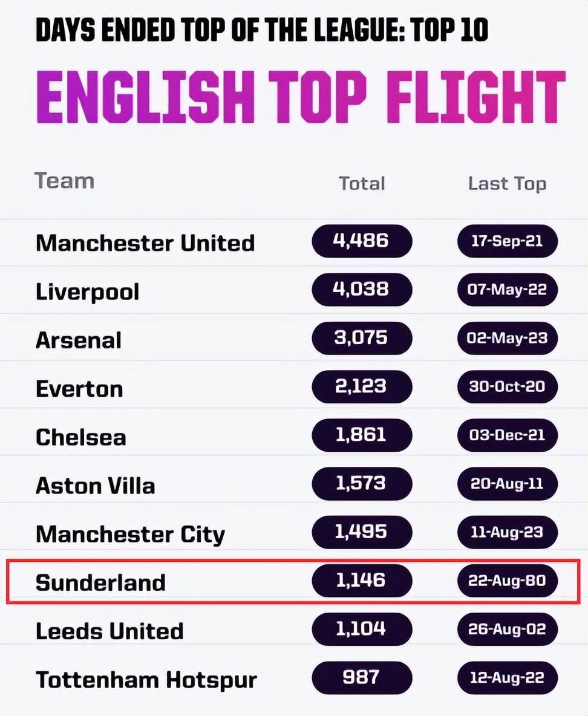Click Liverpool's 4,038 total badge
Image resolution: width=588 pixels, height=716 pixels.
pyautogui.click(x=362, y=289)
